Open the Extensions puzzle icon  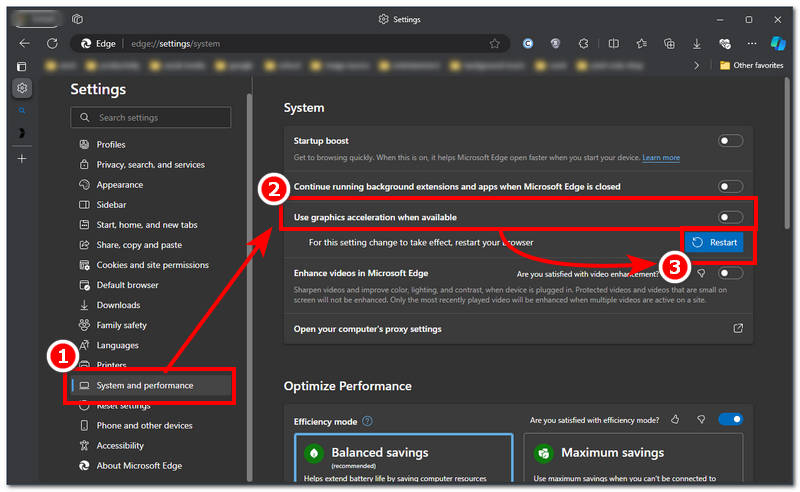coord(583,44)
